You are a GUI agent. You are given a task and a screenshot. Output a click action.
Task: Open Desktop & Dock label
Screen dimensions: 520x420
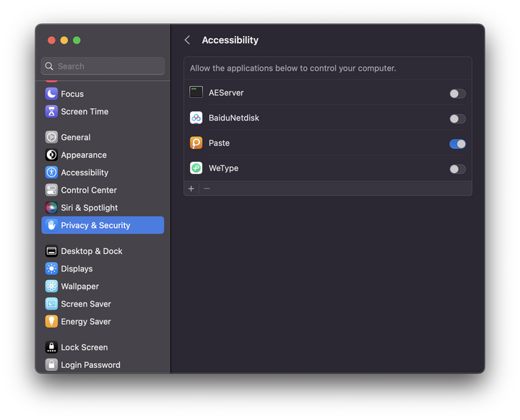tap(92, 251)
